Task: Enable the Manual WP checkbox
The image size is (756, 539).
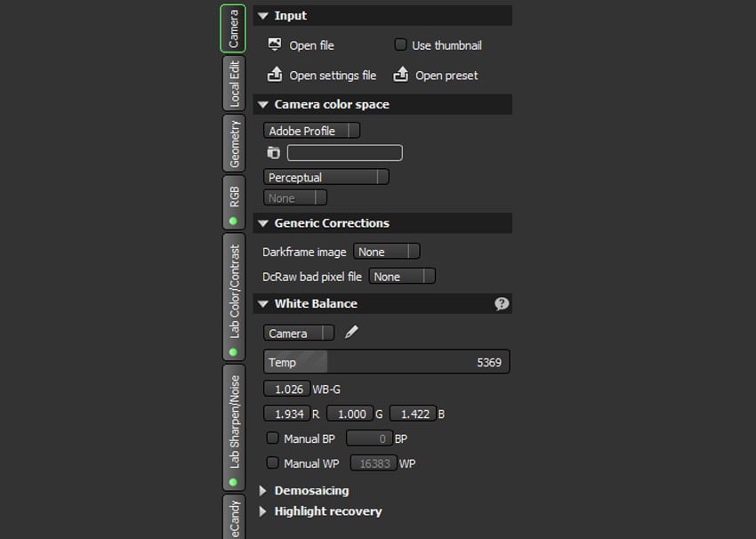Action: (273, 463)
